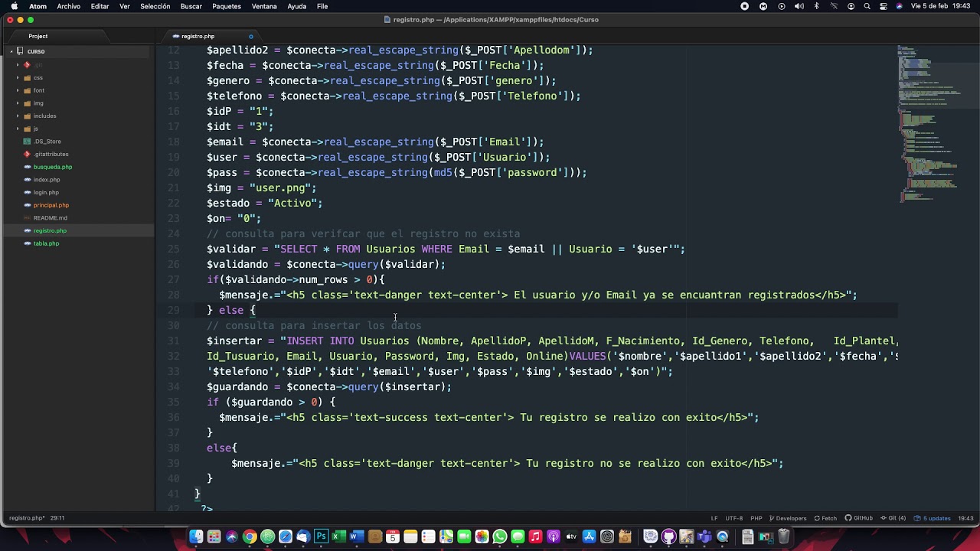Click the .git repository icon
980x551 pixels.
point(28,65)
